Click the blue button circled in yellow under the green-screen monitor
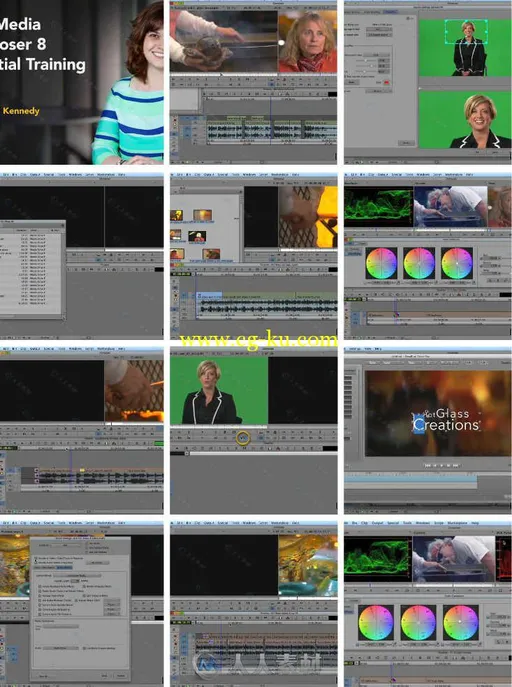This screenshot has height=687, width=512. click(243, 438)
